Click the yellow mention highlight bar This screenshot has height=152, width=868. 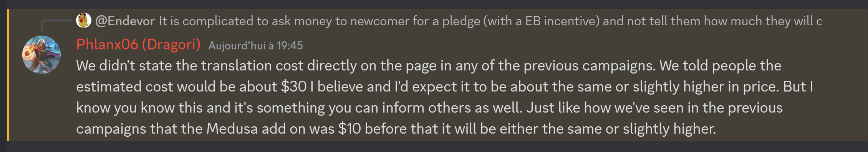point(8,75)
